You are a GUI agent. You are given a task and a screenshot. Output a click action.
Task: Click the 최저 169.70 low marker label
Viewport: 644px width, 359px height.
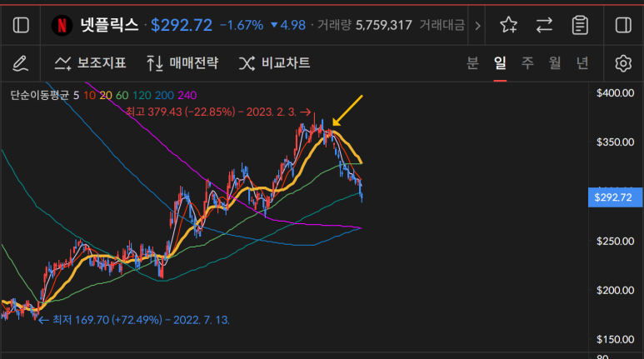[x=134, y=320]
